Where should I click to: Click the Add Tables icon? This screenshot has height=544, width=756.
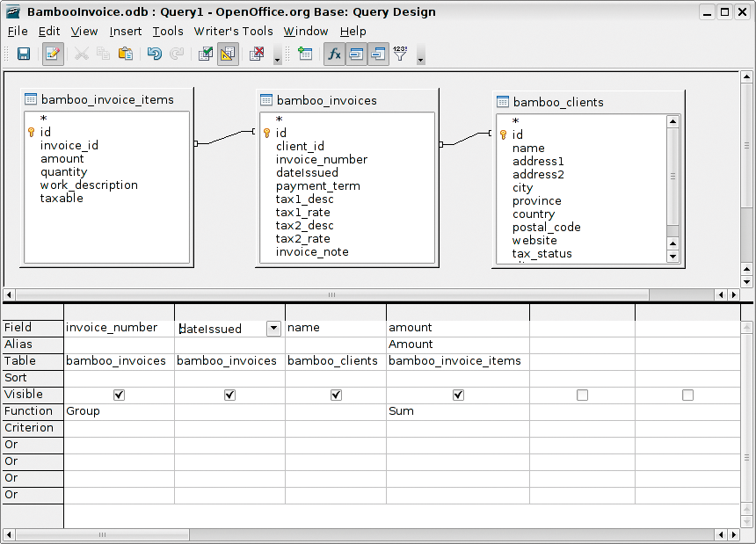click(305, 54)
